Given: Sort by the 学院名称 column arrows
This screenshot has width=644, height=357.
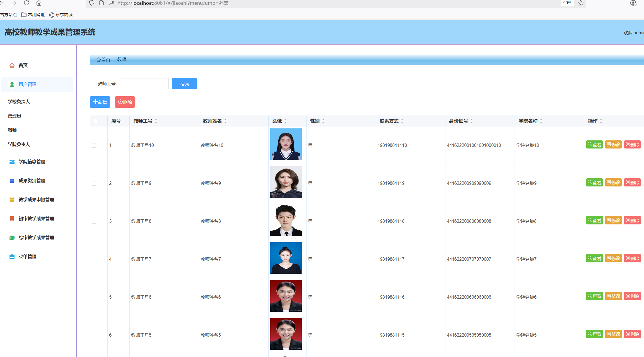Looking at the screenshot, I should (541, 121).
